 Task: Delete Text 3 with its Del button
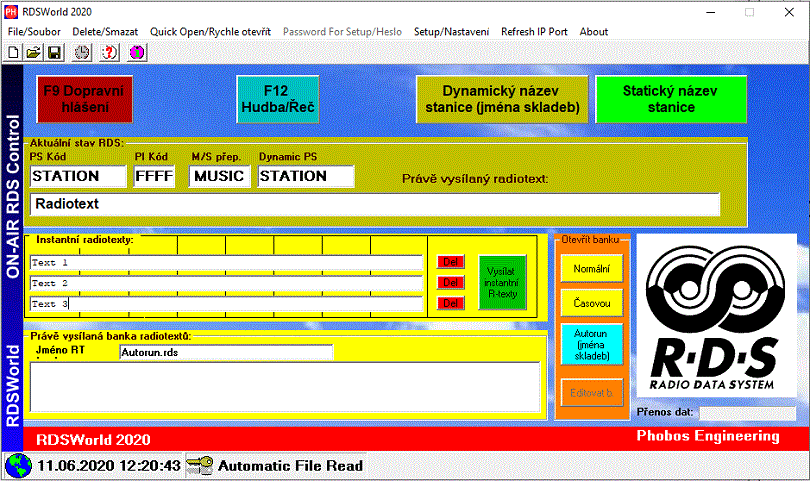450,303
